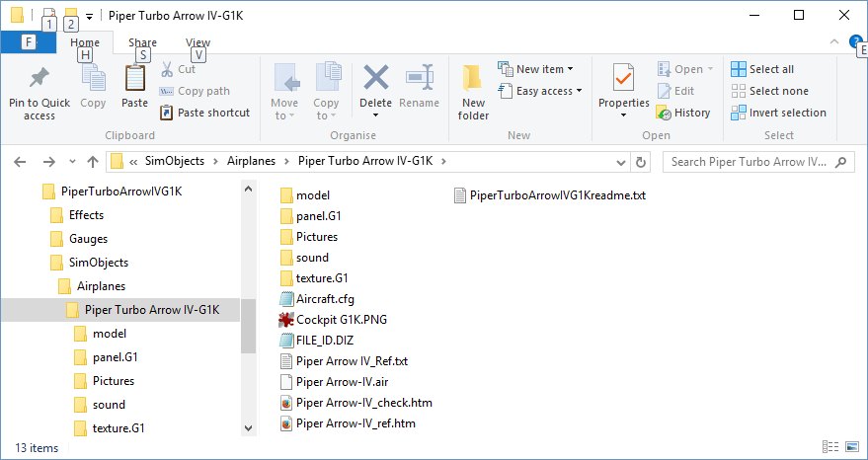Go Back with left arrow

tap(20, 162)
